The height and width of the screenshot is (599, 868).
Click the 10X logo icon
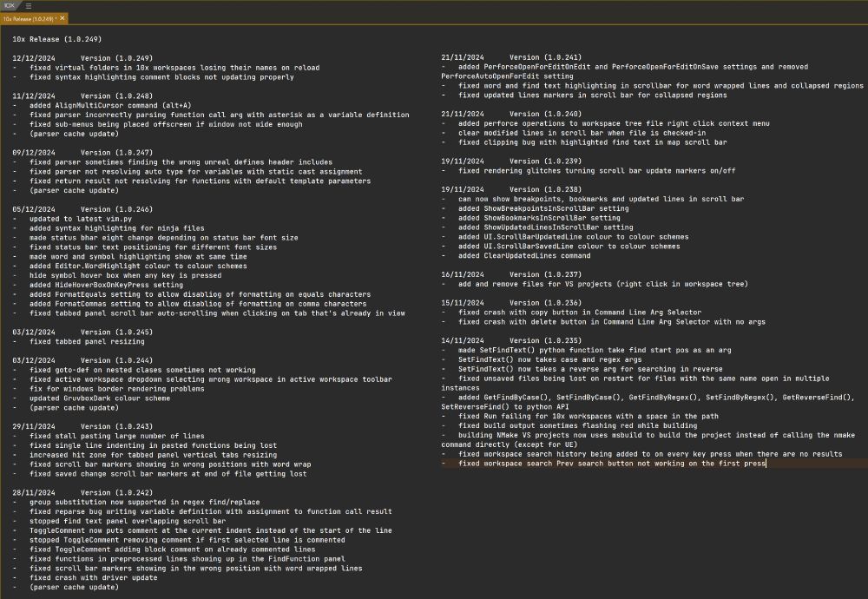click(9, 5)
